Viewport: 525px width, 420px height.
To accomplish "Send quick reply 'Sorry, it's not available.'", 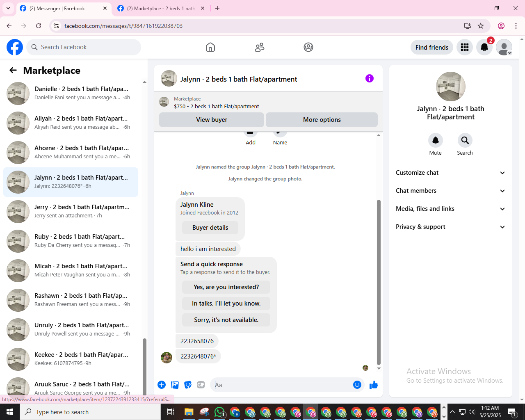I will pyautogui.click(x=226, y=320).
